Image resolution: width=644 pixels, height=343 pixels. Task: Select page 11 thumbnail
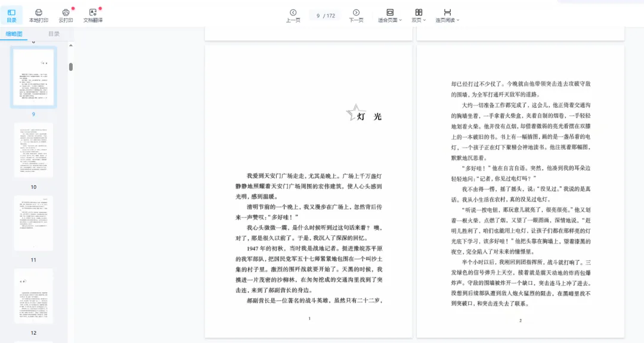pos(33,223)
